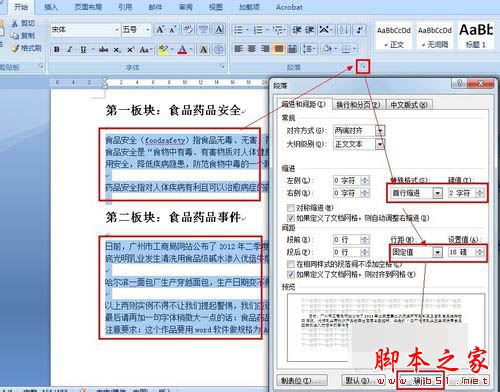Viewport: 500px width, 392px height.
Task: Click the Justify alignment icon
Action: tap(279, 49)
